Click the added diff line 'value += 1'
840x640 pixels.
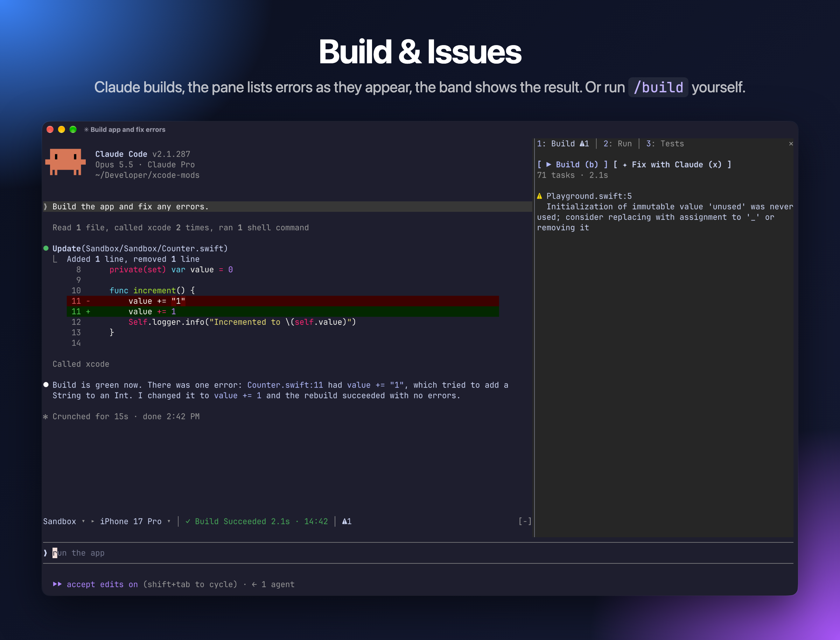pyautogui.click(x=282, y=312)
